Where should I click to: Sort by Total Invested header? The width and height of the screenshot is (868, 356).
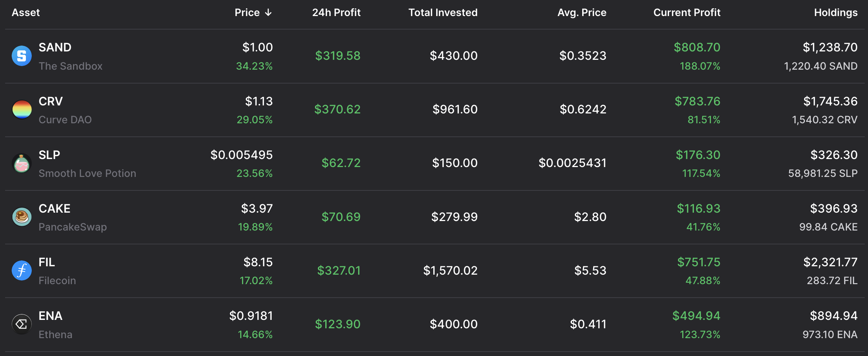[443, 13]
